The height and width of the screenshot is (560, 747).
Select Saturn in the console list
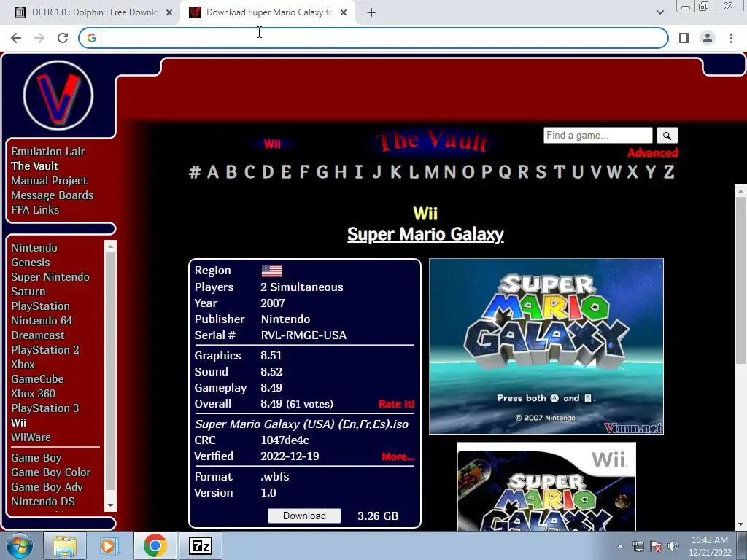pyautogui.click(x=28, y=292)
